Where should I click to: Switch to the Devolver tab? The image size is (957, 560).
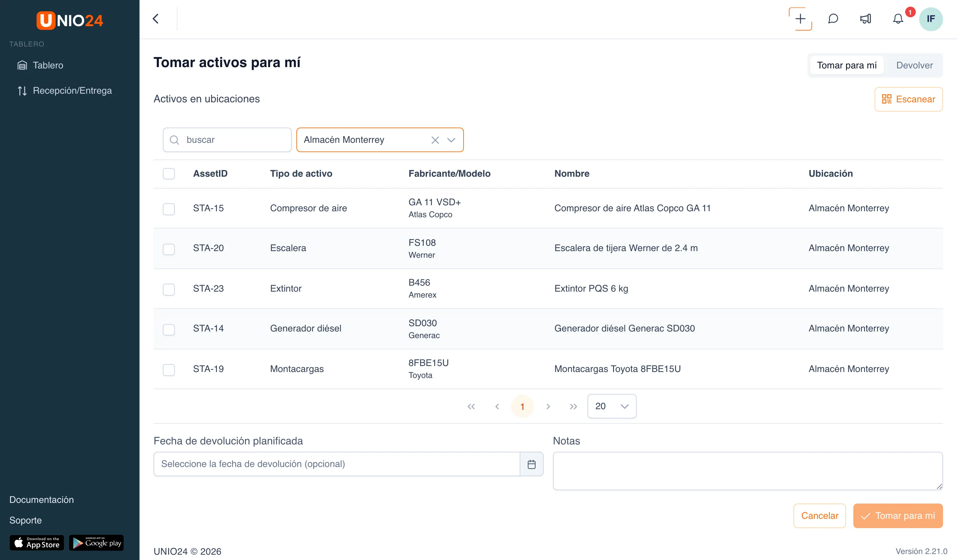914,65
